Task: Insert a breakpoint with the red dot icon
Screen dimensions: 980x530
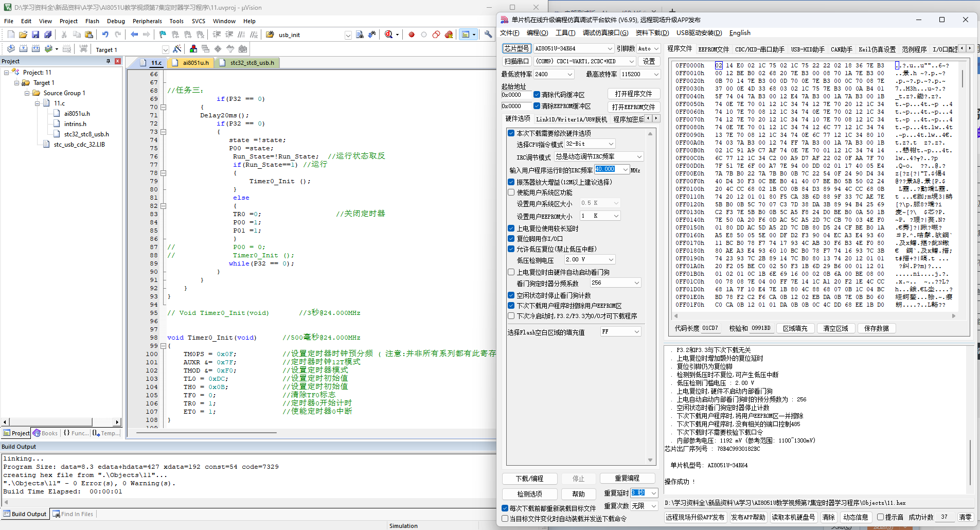Action: point(412,34)
